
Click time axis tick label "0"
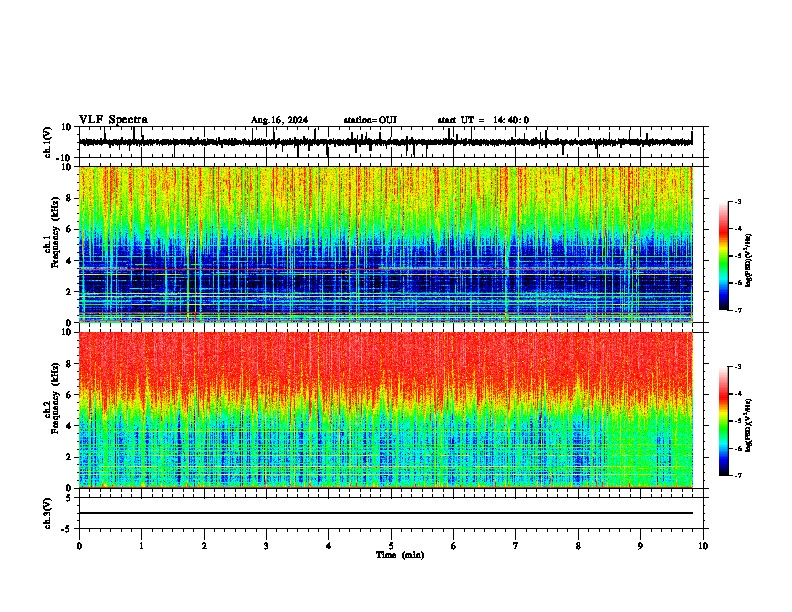click(79, 546)
